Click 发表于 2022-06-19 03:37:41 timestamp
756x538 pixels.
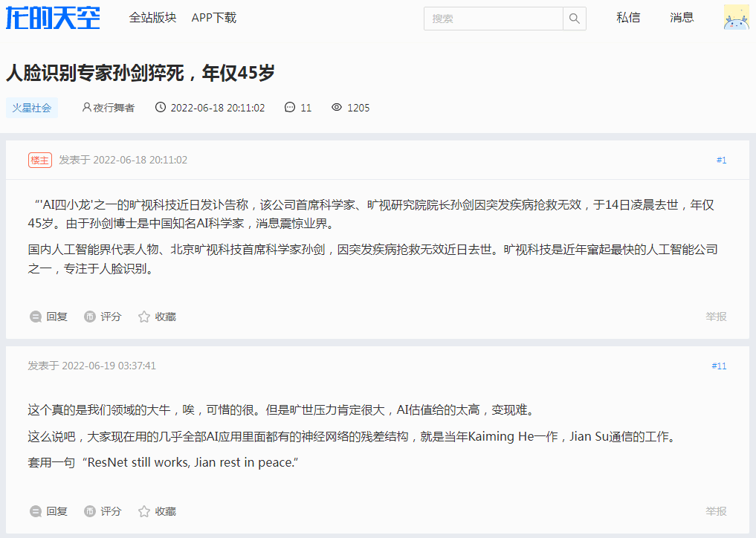(91, 366)
